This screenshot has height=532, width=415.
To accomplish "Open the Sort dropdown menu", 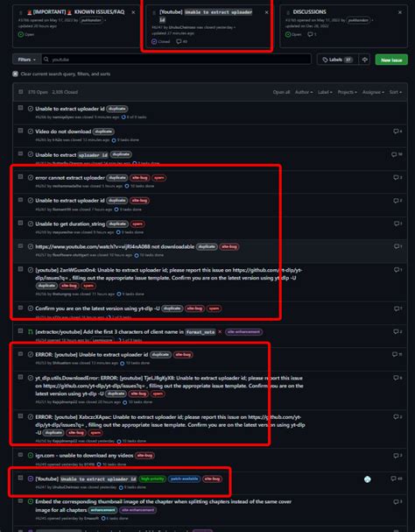I will click(x=396, y=92).
